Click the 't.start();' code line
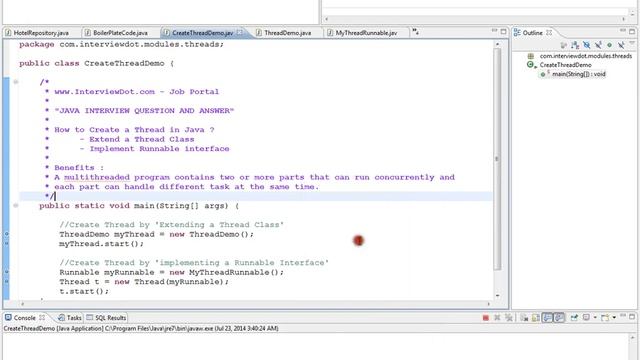 (x=84, y=291)
